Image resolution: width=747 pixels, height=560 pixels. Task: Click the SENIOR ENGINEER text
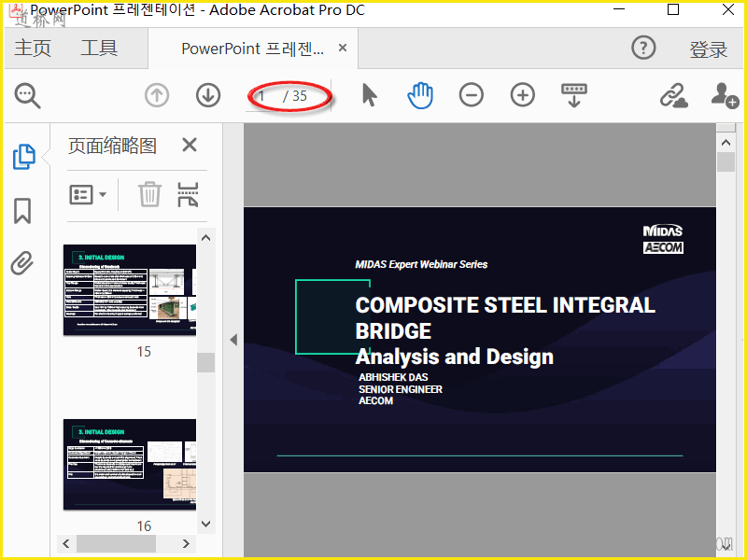point(401,389)
